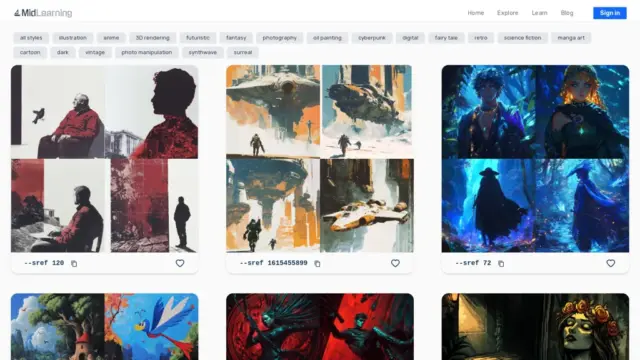Image resolution: width=640 pixels, height=360 pixels.
Task: Select the anime style filter
Action: (x=111, y=38)
